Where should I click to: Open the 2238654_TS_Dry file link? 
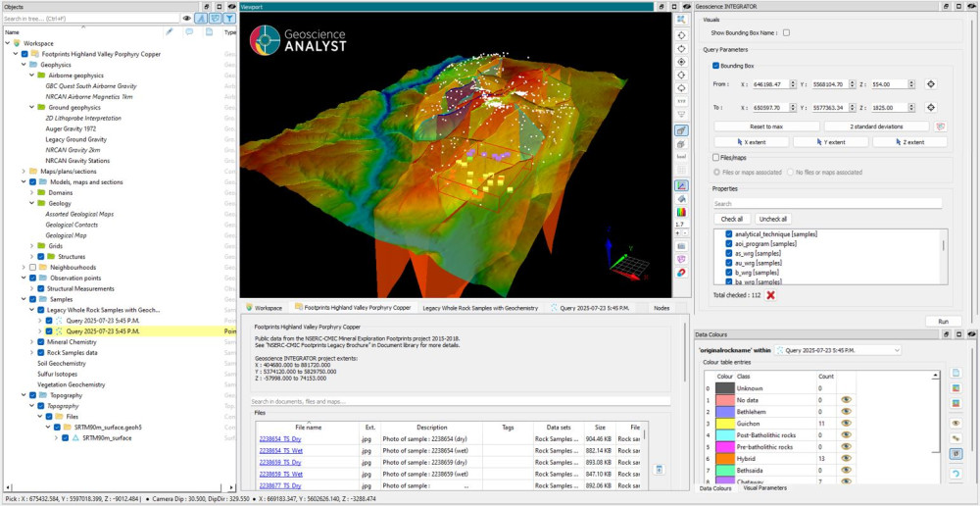coord(280,438)
